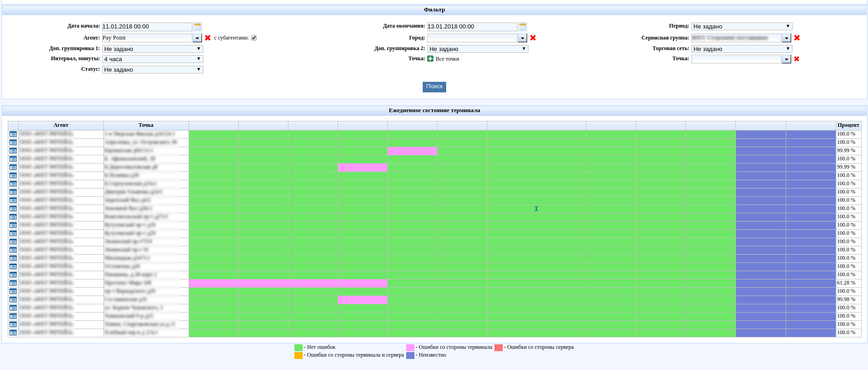This screenshot has height=370, width=868.
Task: Click the green Нет ошибок legend swatch
Action: [299, 347]
